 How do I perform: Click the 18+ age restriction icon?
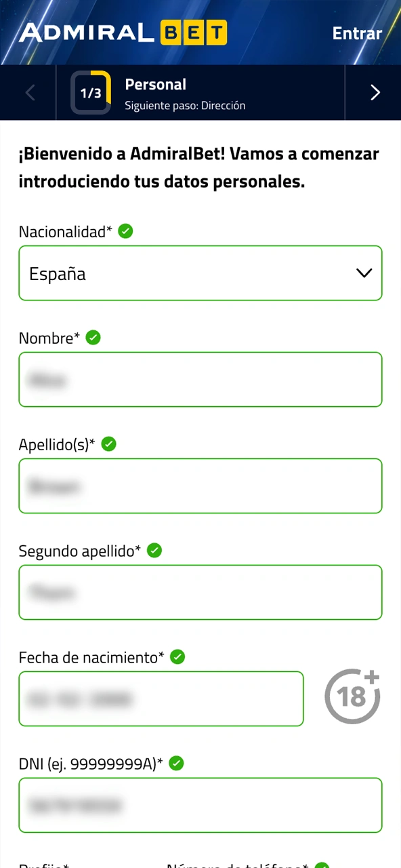352,696
